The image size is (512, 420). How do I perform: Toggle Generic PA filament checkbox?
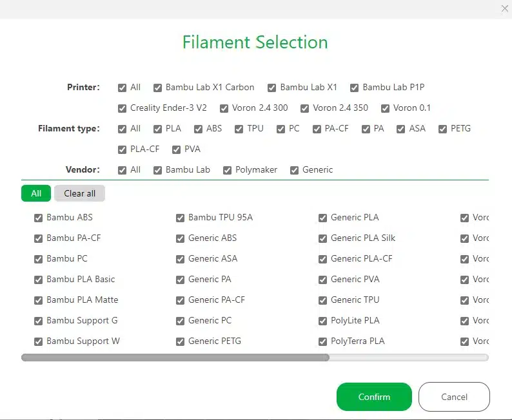[x=181, y=280]
